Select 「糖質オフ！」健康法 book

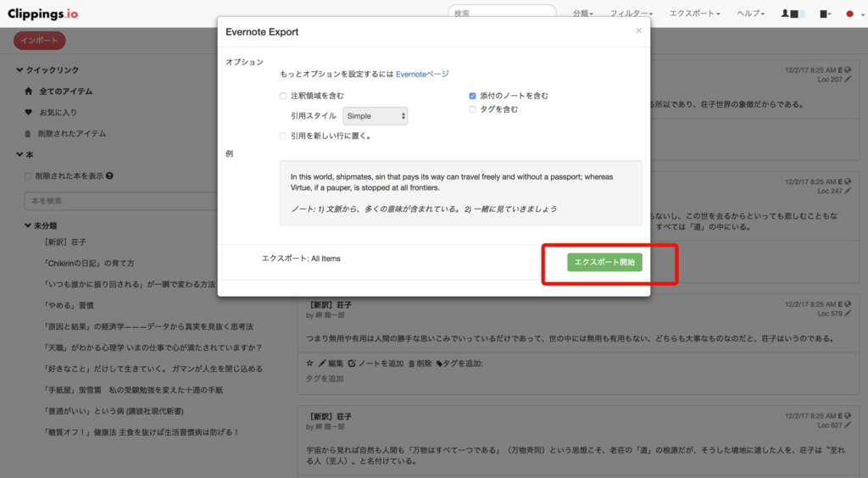coord(142,432)
